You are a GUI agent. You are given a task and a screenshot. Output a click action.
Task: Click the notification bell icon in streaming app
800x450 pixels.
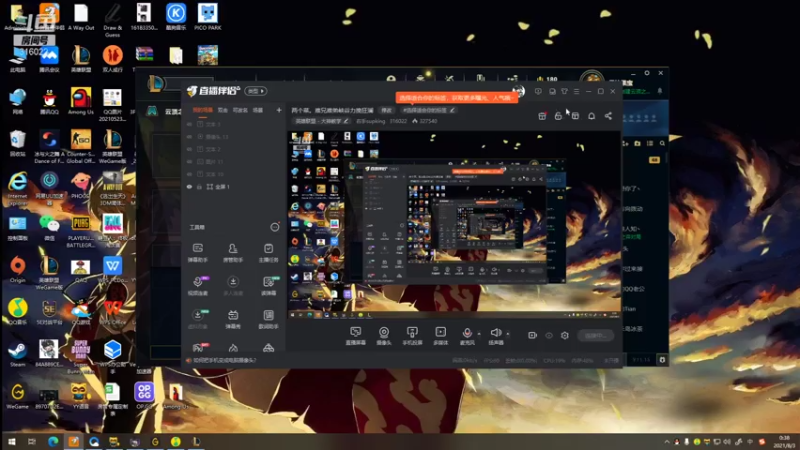click(x=591, y=116)
